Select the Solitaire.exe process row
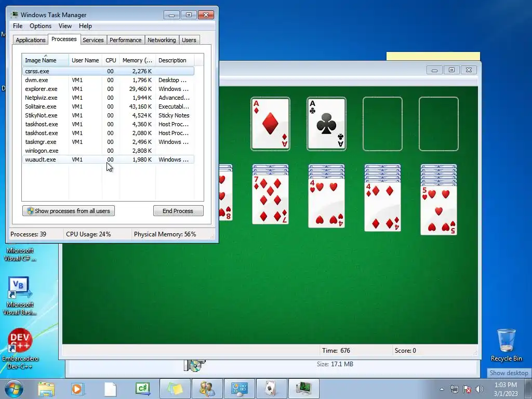 (108, 107)
